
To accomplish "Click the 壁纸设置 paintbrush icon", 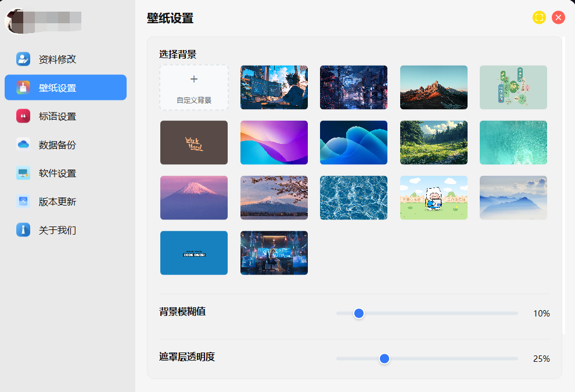I will (23, 88).
